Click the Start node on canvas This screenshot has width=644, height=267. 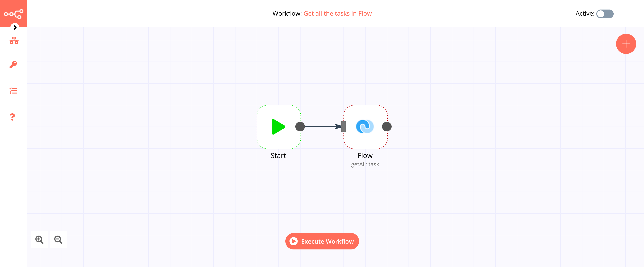tap(278, 127)
